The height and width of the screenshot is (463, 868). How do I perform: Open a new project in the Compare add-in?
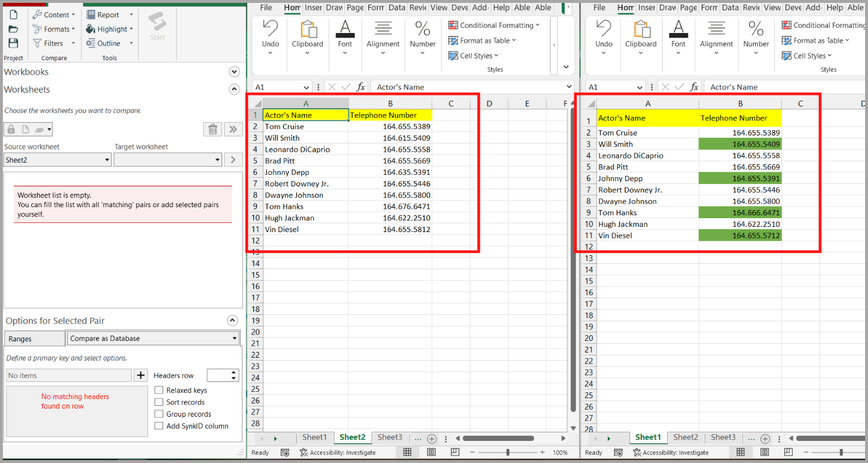pyautogui.click(x=13, y=14)
